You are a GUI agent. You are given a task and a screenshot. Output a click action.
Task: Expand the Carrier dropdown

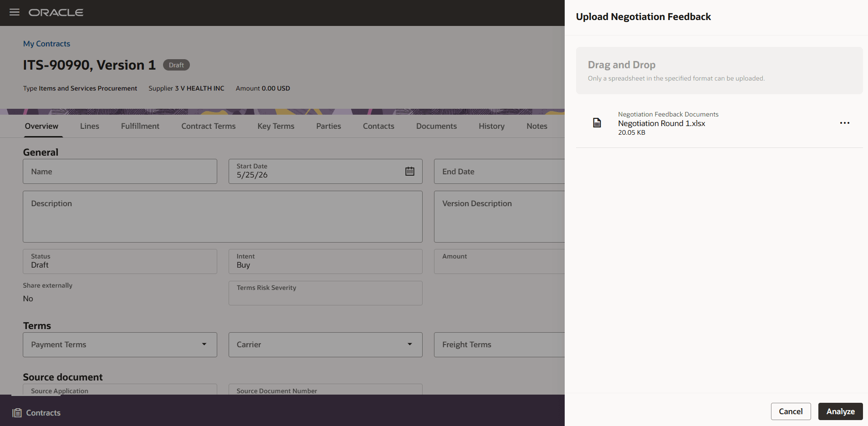coord(410,345)
